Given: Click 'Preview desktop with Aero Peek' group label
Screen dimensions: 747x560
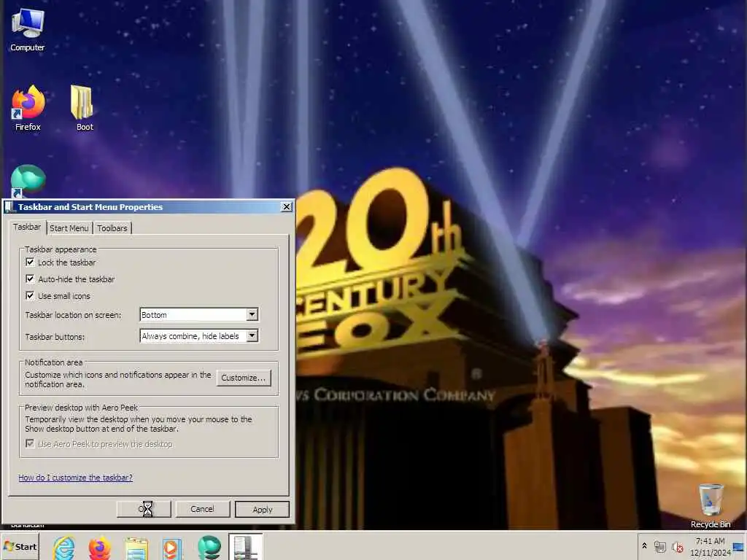Looking at the screenshot, I should (82, 408).
